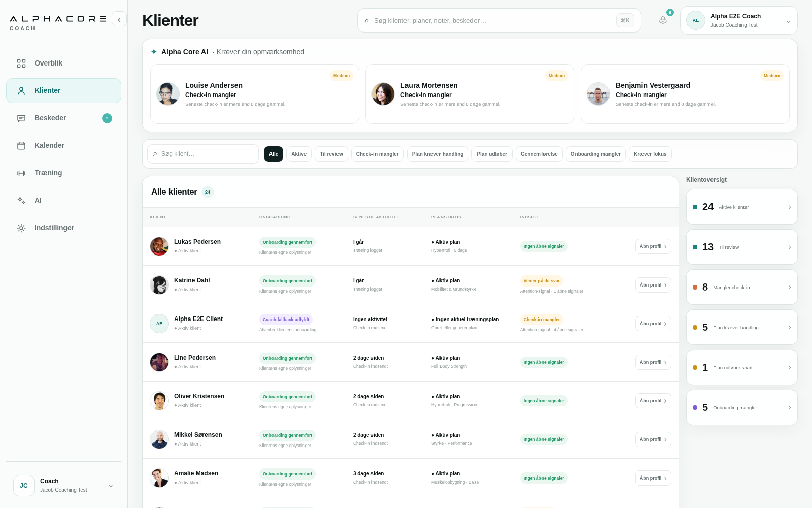This screenshot has height=508, width=812.
Task: Click Katrine Dahl's avatar photo
Action: pyautogui.click(x=159, y=285)
